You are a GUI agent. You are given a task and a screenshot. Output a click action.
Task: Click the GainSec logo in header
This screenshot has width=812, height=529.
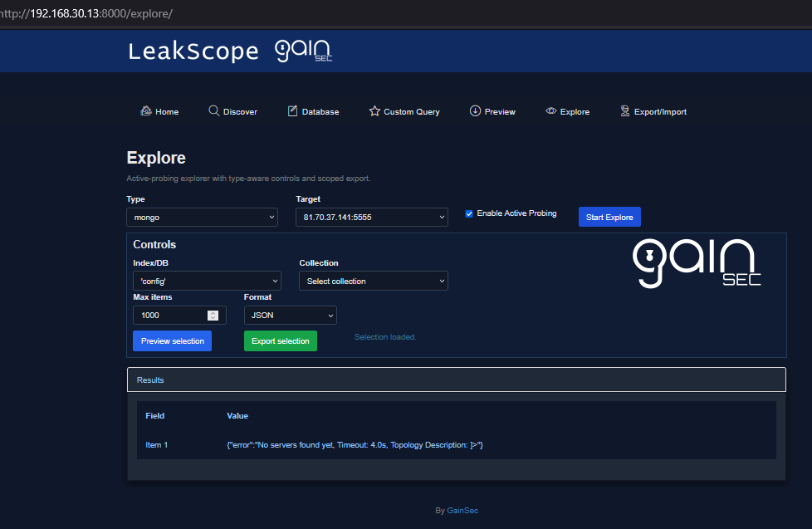click(304, 51)
